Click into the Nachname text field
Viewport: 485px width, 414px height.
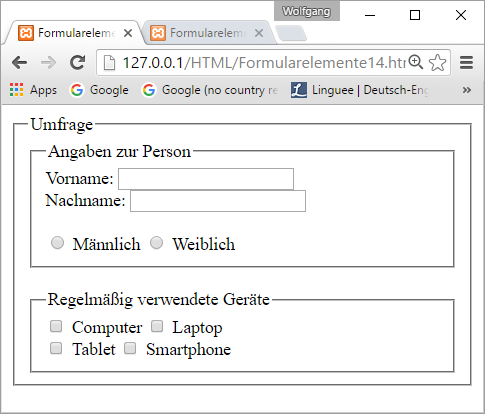click(x=218, y=201)
